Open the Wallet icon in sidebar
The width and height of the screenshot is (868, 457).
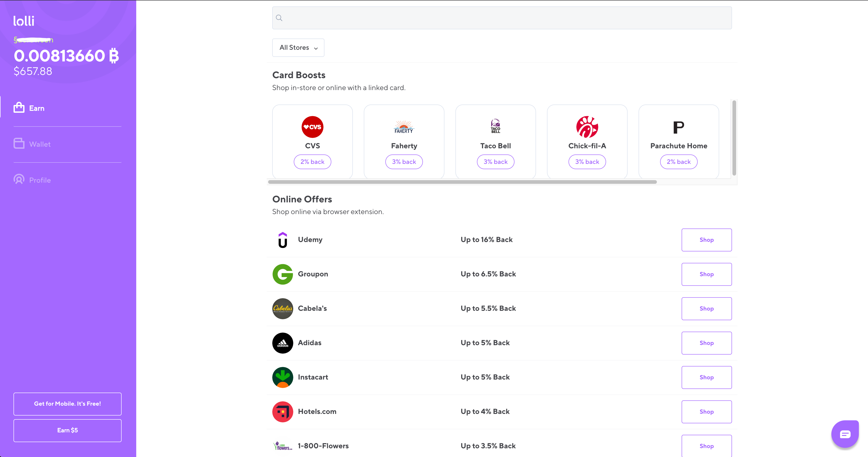(19, 143)
